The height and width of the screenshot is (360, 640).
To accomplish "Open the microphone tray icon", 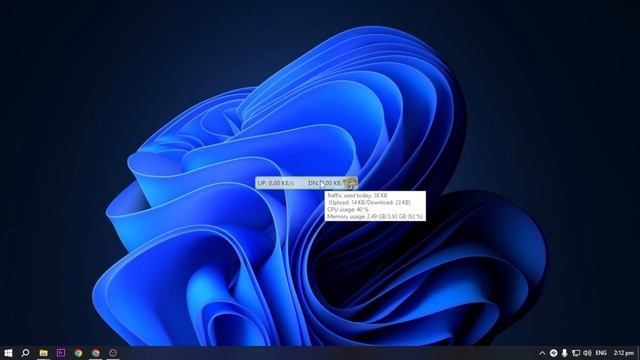I will tap(564, 353).
